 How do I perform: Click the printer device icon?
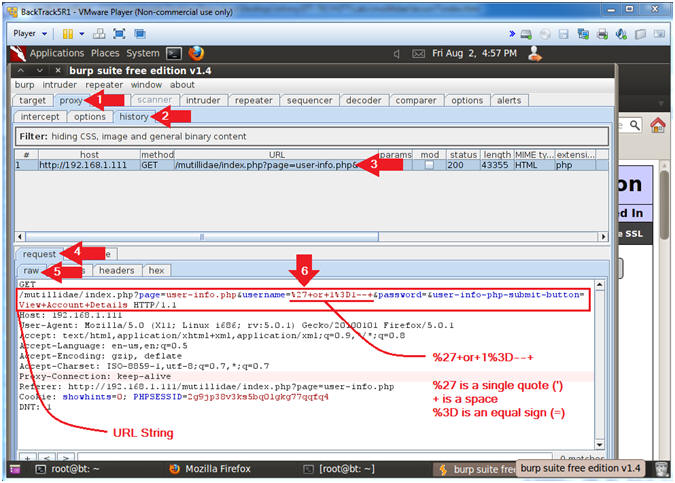(602, 34)
